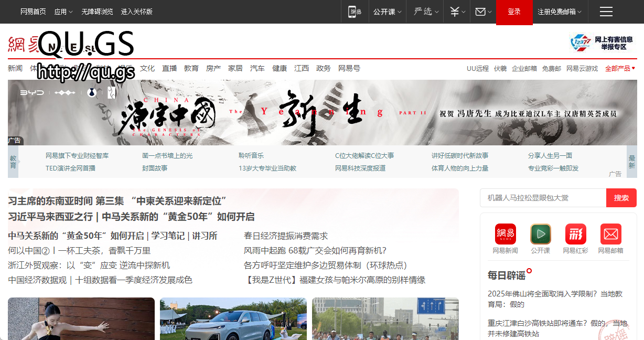644x340 pixels.
Task: Open the 家居 channel tab
Action: (x=235, y=68)
